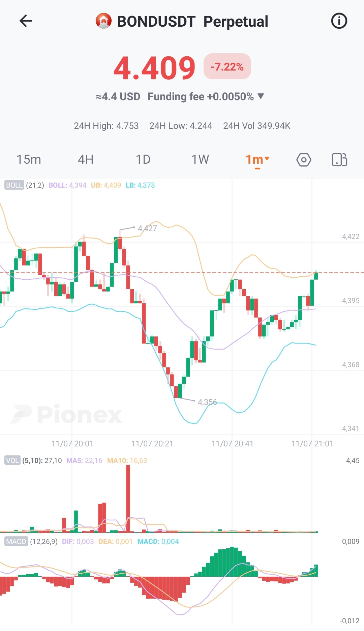This screenshot has height=631, width=364.
Task: Tap the chart layout switch icon
Action: (x=339, y=160)
